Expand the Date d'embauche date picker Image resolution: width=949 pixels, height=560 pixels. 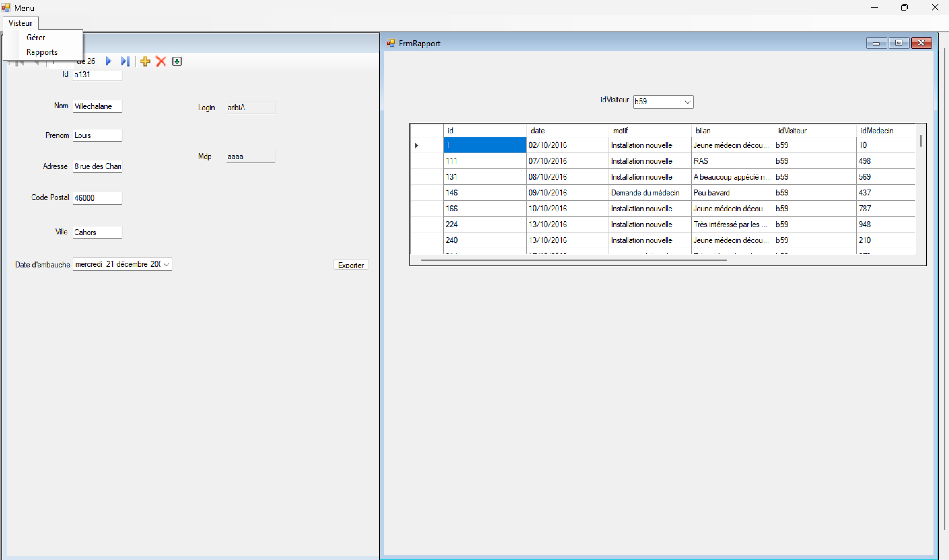(166, 264)
